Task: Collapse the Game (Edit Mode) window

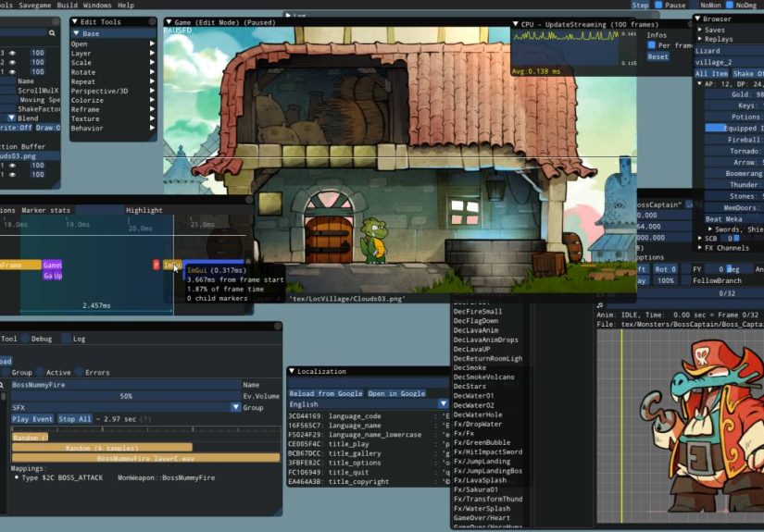Action: click(169, 22)
